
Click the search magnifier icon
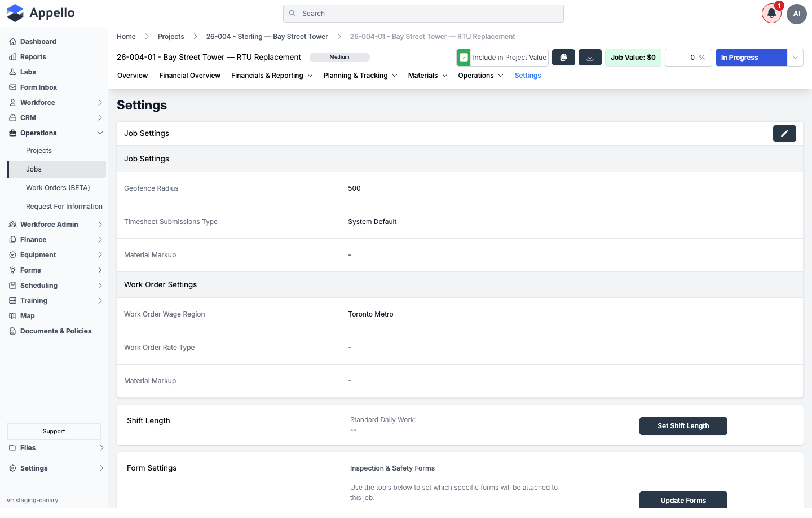pos(292,14)
